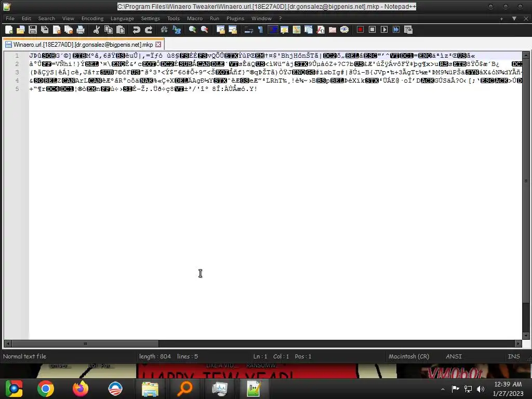
Task: Open the Encoding menu
Action: (92, 18)
